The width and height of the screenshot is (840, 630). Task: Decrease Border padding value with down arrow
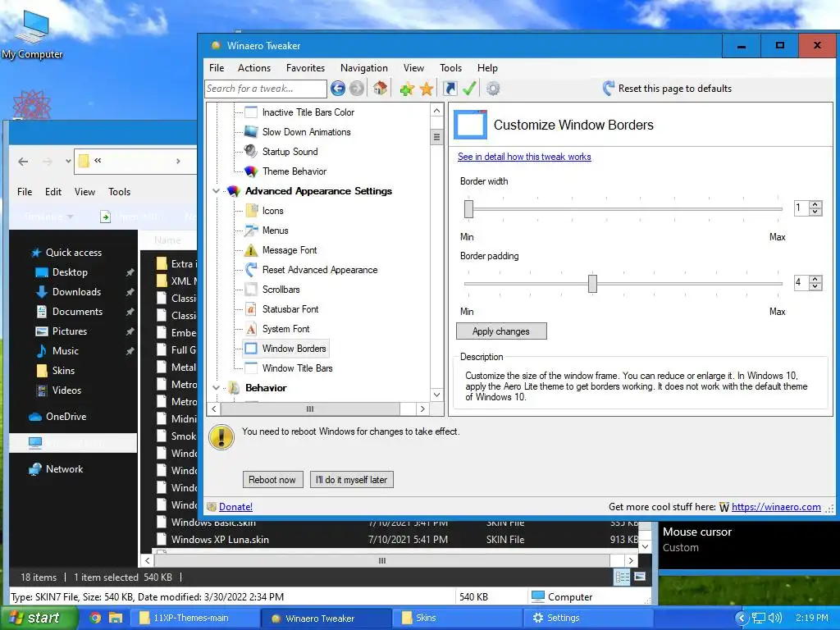tap(815, 286)
